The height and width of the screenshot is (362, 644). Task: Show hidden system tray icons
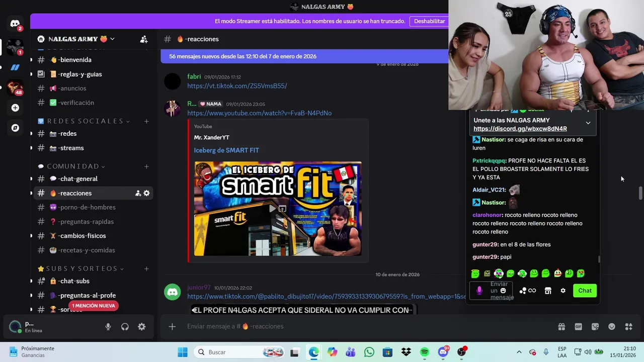(519, 352)
